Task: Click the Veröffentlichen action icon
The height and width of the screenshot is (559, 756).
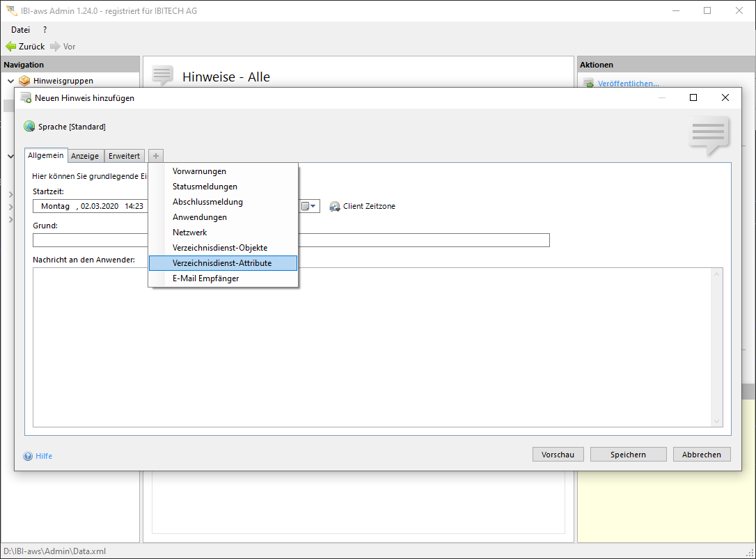Action: tap(588, 84)
